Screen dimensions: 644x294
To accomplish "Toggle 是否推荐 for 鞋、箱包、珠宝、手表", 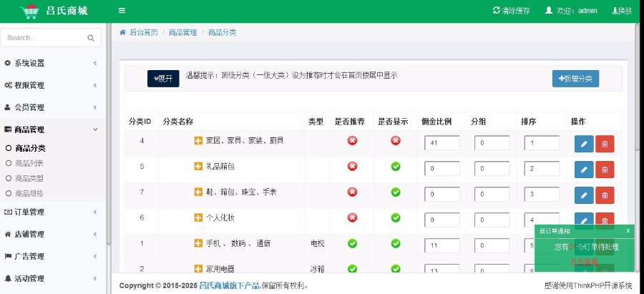I will tap(352, 192).
